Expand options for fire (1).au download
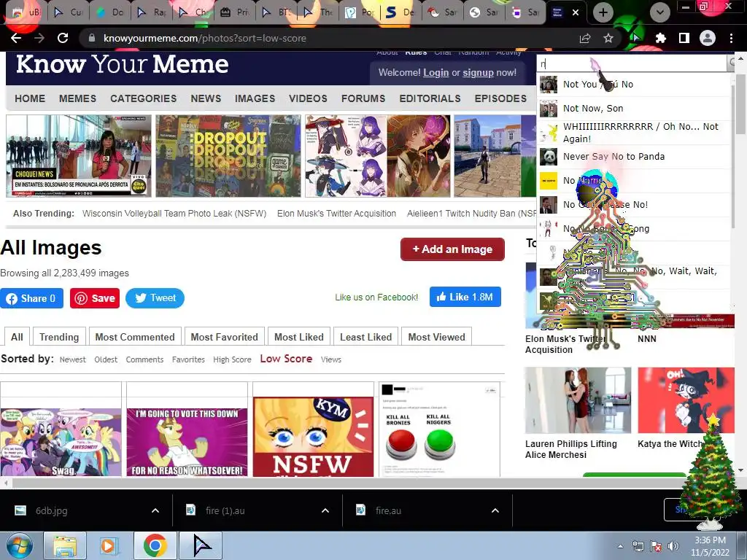 325,510
